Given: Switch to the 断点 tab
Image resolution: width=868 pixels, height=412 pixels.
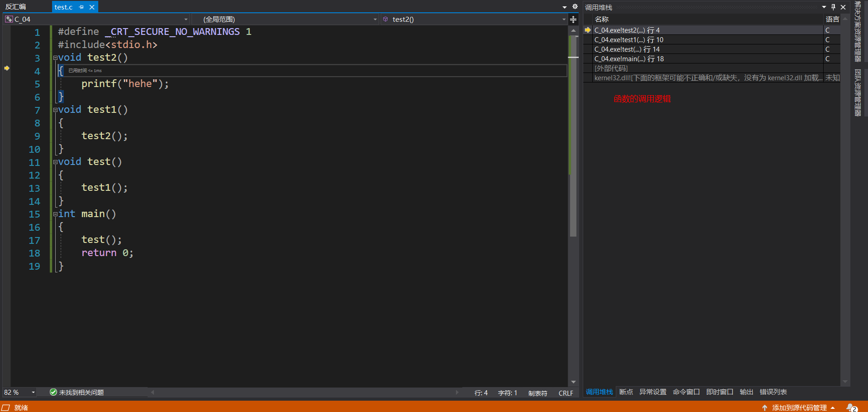Looking at the screenshot, I should [626, 392].
